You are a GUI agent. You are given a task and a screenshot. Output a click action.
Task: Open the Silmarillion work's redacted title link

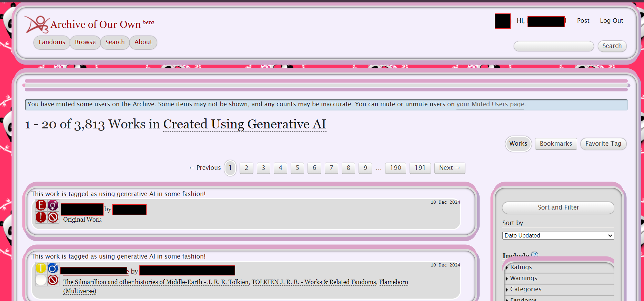click(94, 271)
